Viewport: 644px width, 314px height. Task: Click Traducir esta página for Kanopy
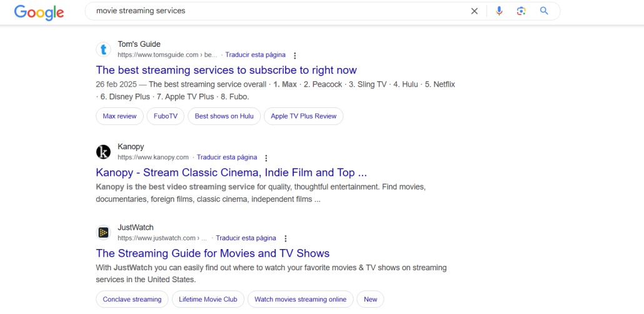click(x=227, y=157)
